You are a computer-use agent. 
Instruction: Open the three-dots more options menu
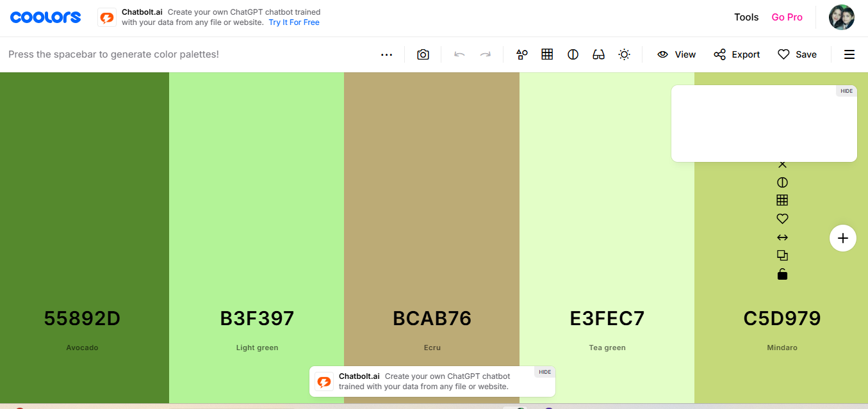tap(386, 54)
